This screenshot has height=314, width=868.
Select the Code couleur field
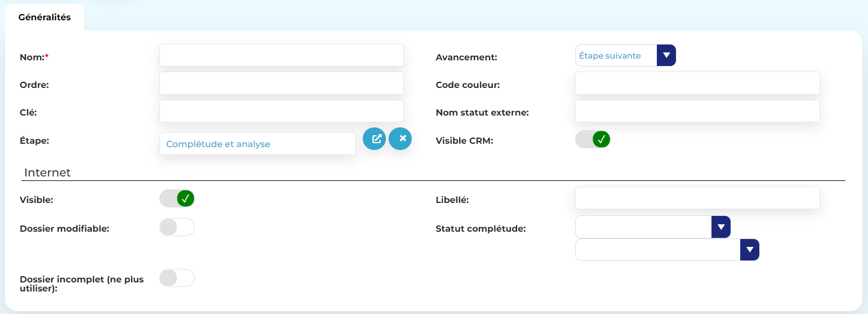pos(697,83)
